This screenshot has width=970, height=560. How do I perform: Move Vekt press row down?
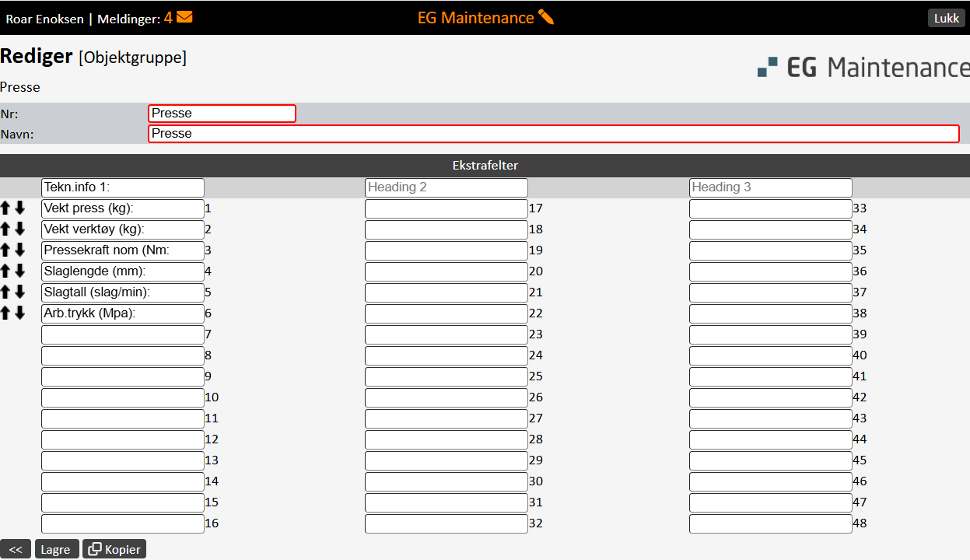coord(20,208)
